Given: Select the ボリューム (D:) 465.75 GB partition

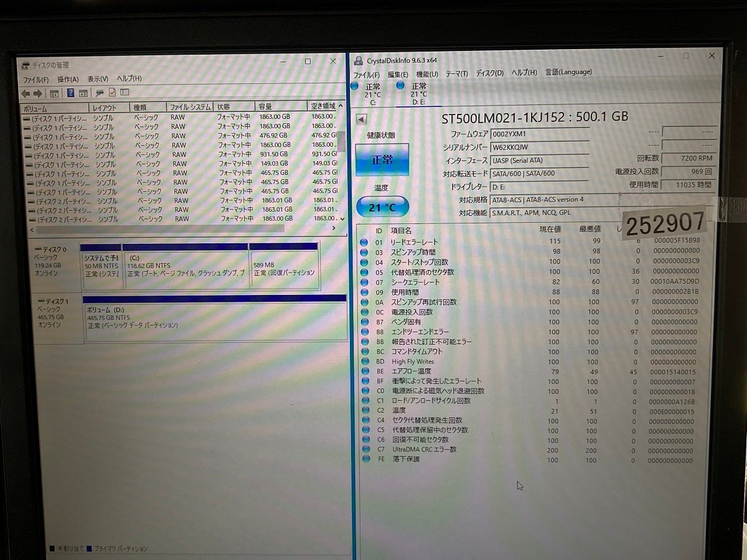Looking at the screenshot, I should [x=215, y=317].
